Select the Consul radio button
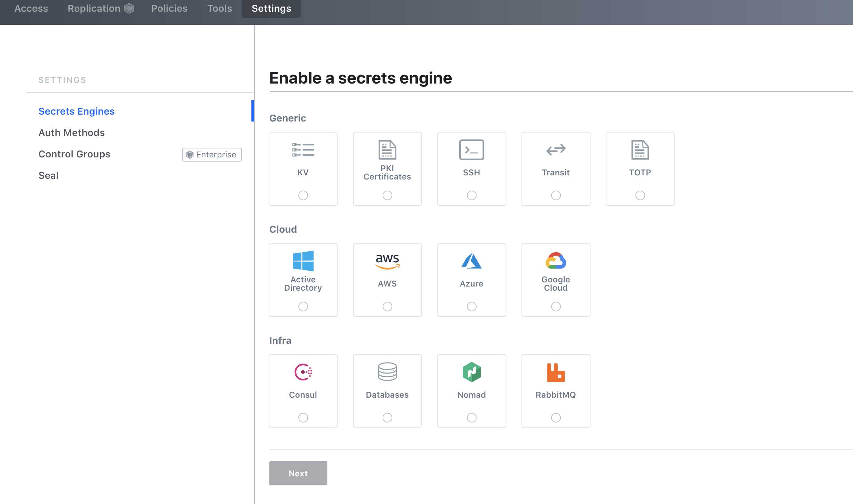Image resolution: width=853 pixels, height=504 pixels. point(303,418)
